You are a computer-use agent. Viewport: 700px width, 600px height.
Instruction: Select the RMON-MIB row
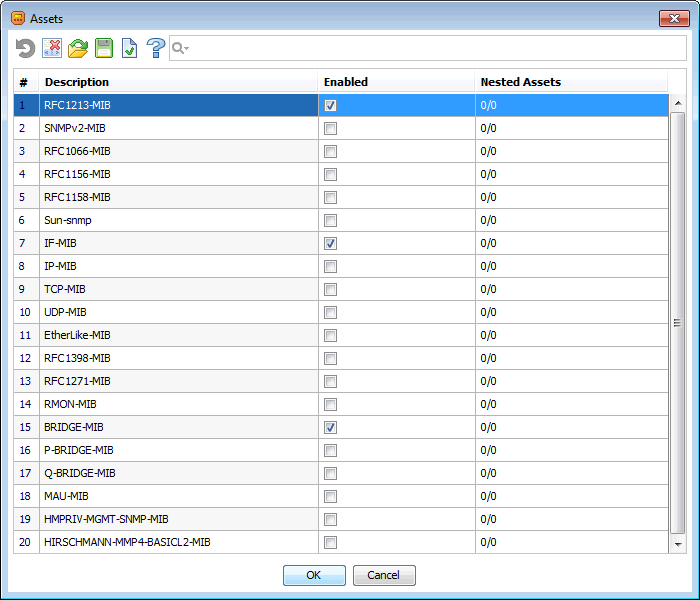tap(341, 404)
